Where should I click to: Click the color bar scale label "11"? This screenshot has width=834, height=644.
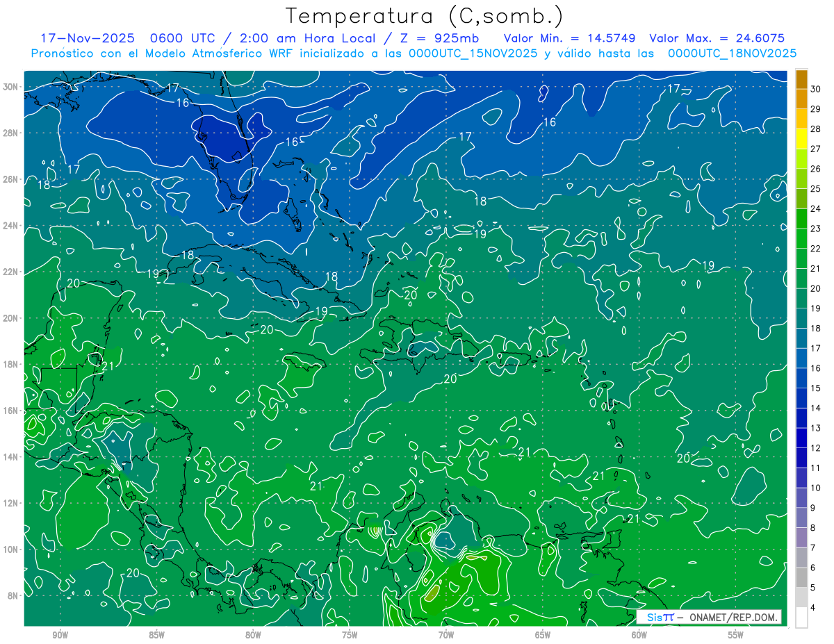click(x=815, y=468)
